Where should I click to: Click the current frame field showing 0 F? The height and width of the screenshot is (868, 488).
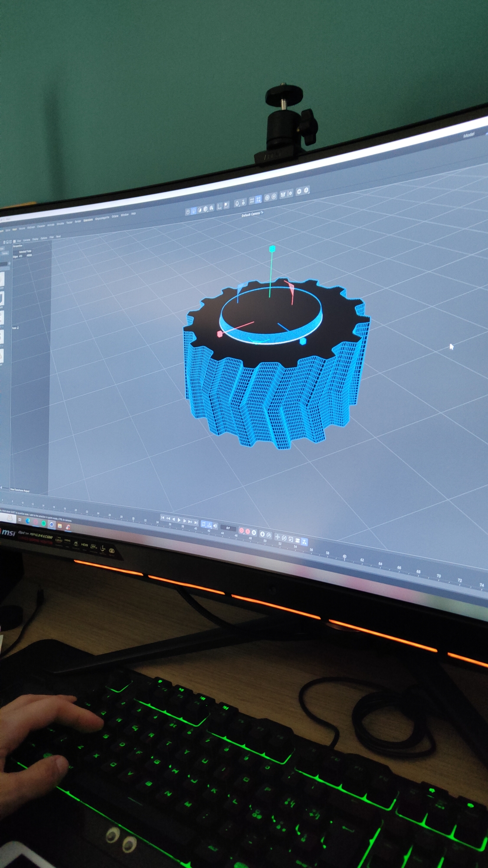(228, 528)
